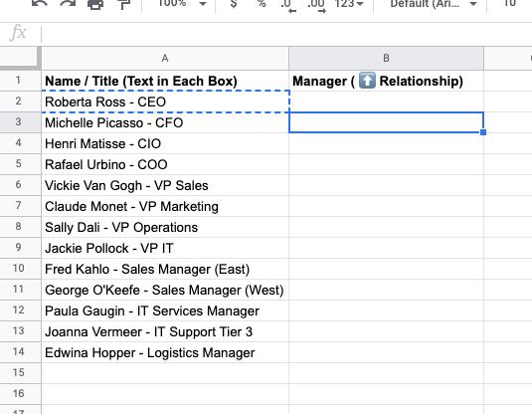Image resolution: width=532 pixels, height=414 pixels.
Task: Click the Redo arrow icon
Action: coord(68,3)
